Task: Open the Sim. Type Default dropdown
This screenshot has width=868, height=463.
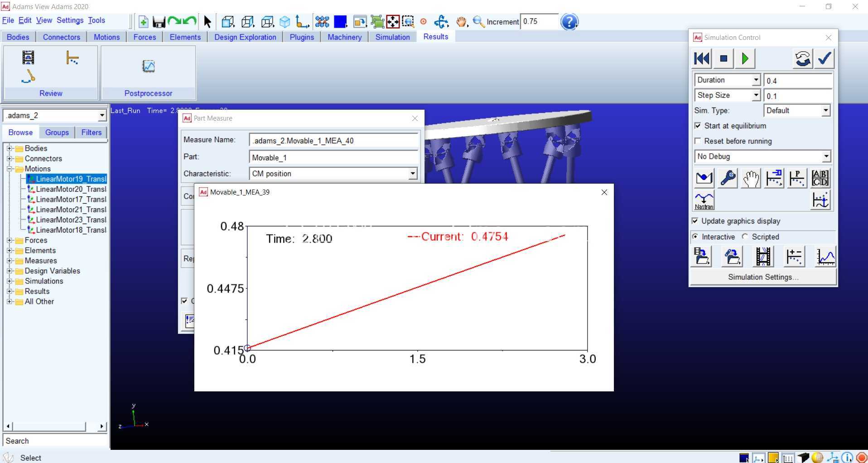Action: pos(825,111)
